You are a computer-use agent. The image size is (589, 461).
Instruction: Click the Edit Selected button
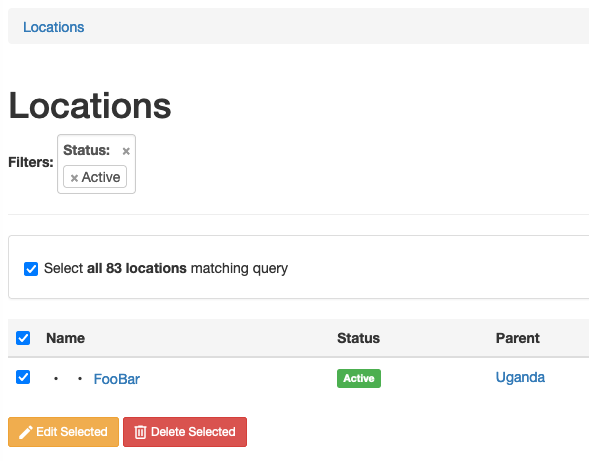(63, 432)
